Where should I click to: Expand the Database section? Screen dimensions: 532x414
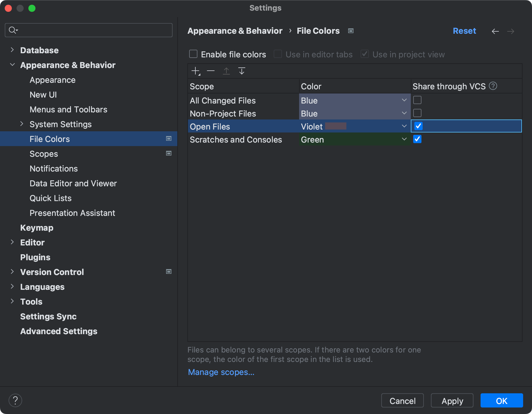pyautogui.click(x=12, y=50)
